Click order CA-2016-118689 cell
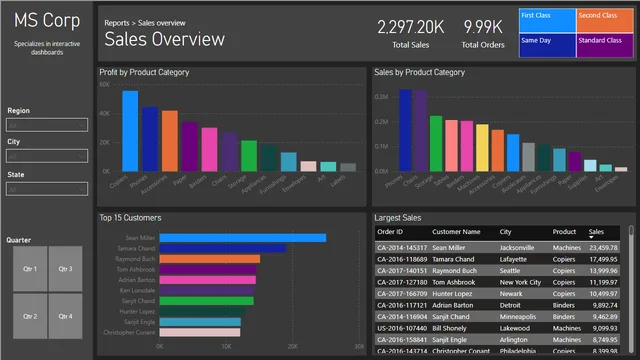 tap(402, 259)
